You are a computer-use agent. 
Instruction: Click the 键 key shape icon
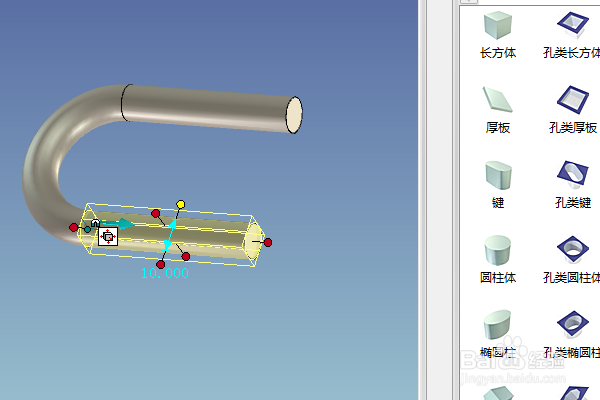(498, 175)
